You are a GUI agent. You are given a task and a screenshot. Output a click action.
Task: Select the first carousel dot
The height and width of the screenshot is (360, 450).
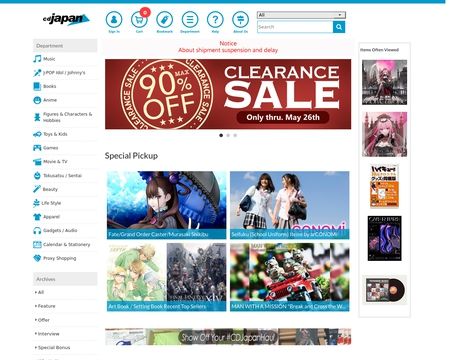pos(221,135)
